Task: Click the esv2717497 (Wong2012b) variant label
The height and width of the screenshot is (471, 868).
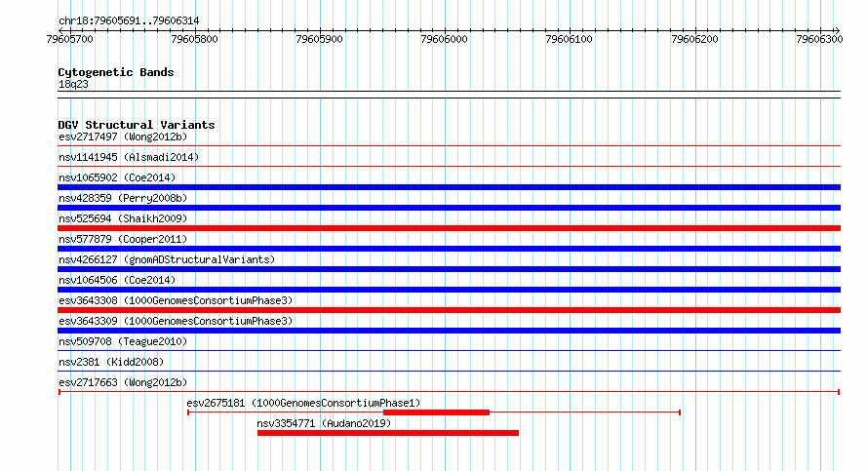Action: click(x=123, y=137)
